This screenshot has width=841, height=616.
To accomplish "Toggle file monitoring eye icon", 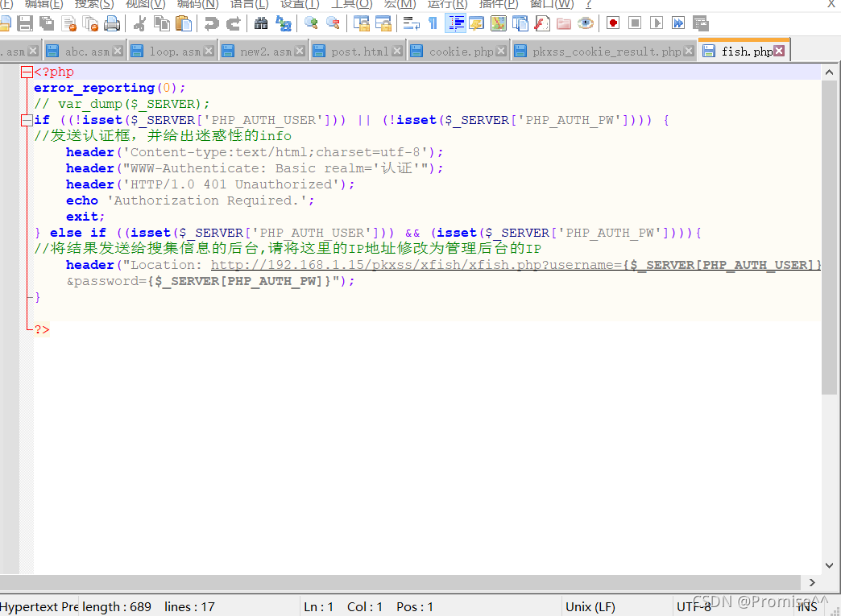I will point(586,23).
